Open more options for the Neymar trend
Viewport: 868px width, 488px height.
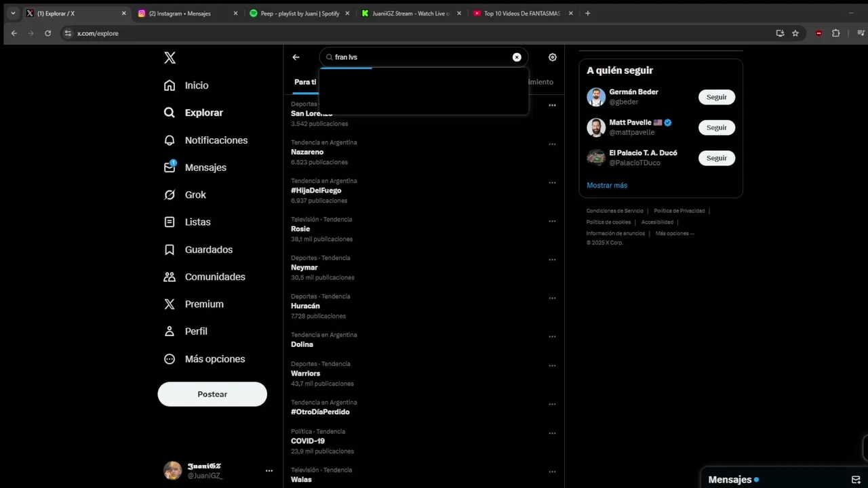[x=553, y=260]
